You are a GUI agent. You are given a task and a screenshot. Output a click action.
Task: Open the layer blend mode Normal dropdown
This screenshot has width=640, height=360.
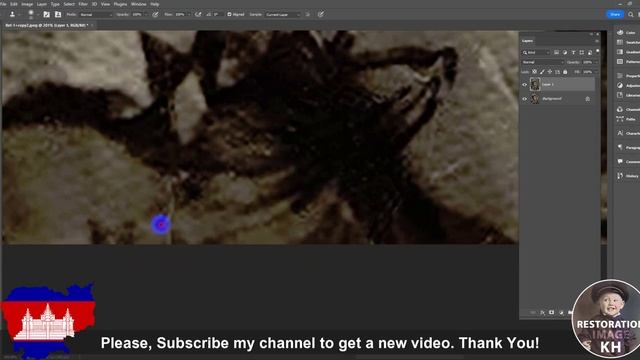point(542,62)
